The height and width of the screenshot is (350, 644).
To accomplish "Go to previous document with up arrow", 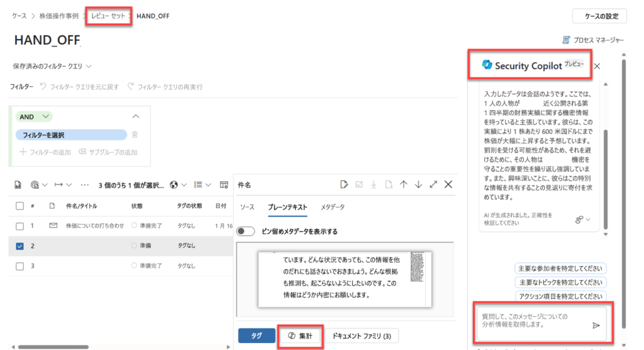I will point(404,184).
